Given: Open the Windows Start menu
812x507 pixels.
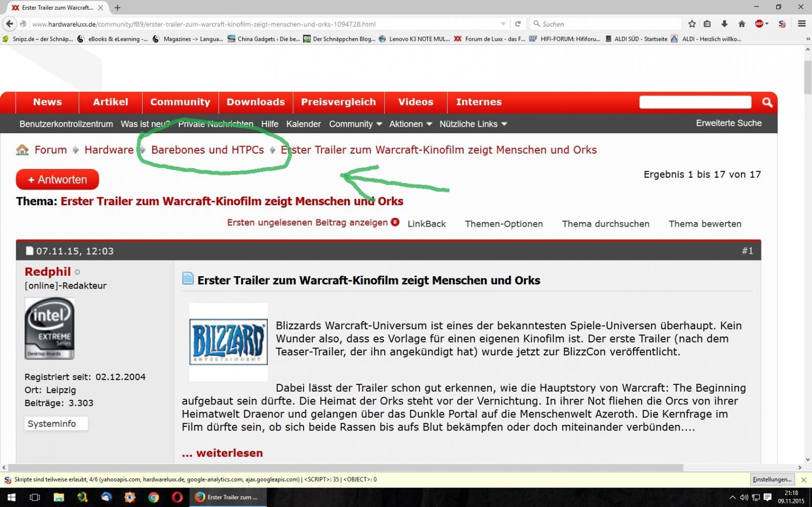Looking at the screenshot, I should 11,497.
